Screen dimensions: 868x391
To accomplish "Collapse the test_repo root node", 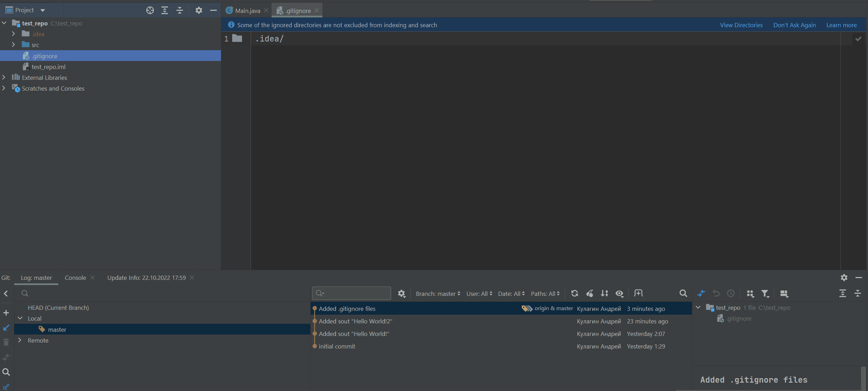I will (4, 23).
